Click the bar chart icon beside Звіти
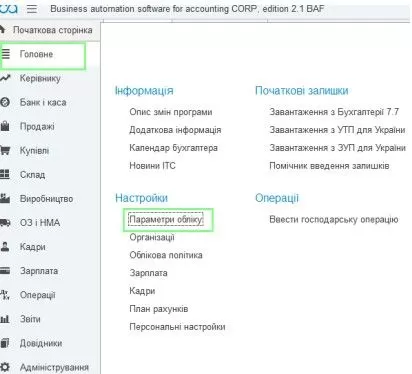 (5, 319)
